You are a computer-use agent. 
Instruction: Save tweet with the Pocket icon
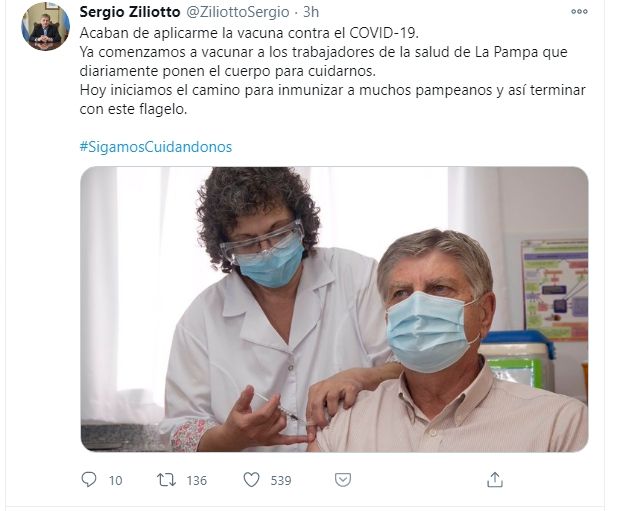[x=343, y=480]
